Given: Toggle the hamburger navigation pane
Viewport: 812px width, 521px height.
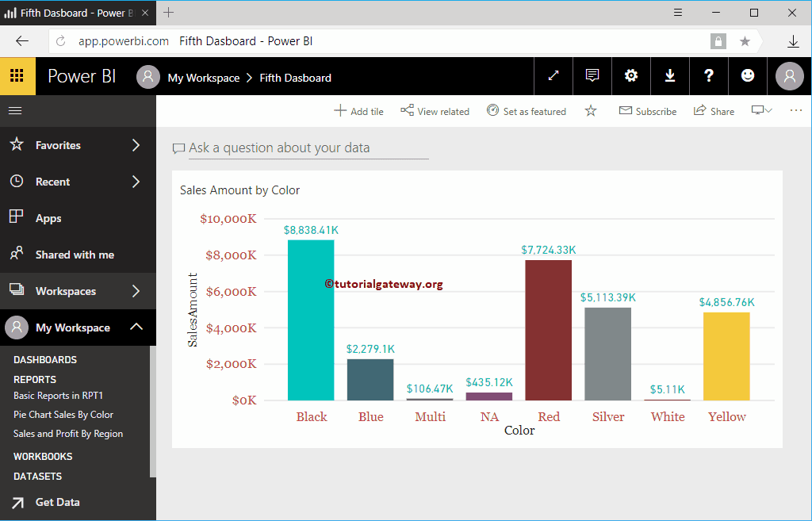Looking at the screenshot, I should pyautogui.click(x=15, y=110).
